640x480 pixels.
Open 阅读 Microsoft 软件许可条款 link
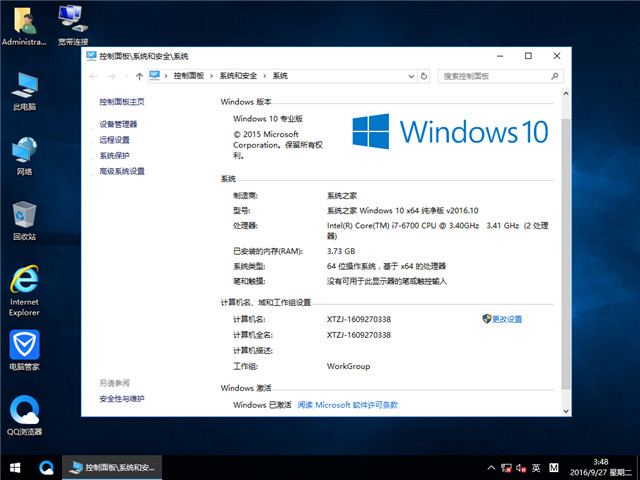click(348, 405)
